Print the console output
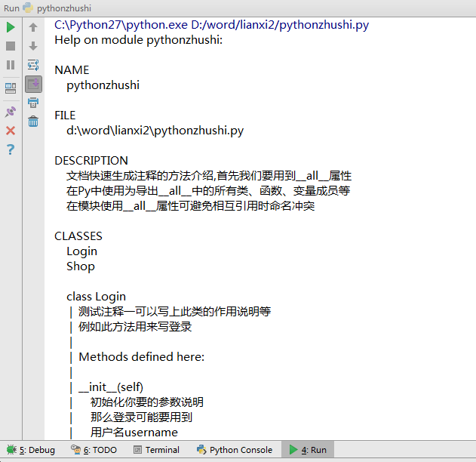This screenshot has height=462, width=476. click(x=33, y=103)
